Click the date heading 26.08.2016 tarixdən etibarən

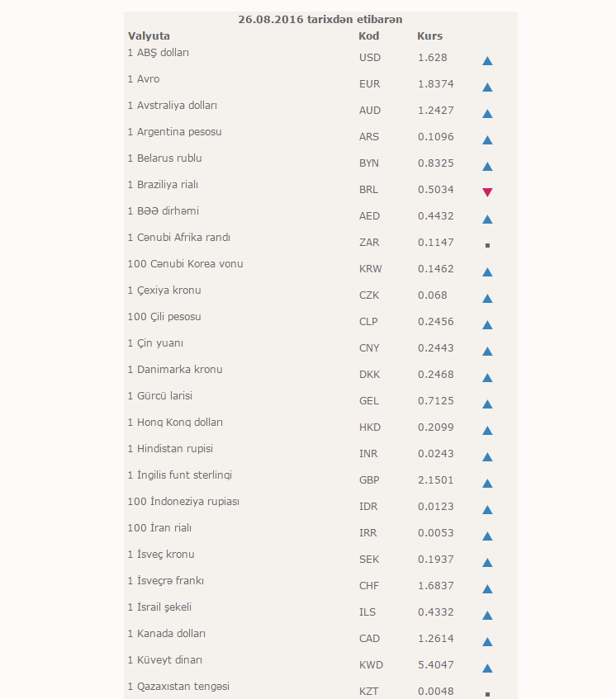click(320, 19)
